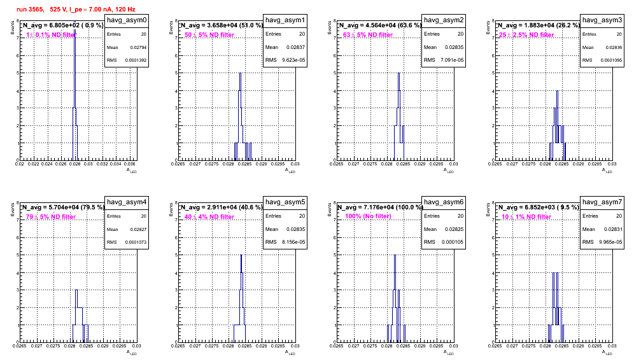Click the havg_asym5 histogram peak bar
The image size is (634, 364).
241,298
